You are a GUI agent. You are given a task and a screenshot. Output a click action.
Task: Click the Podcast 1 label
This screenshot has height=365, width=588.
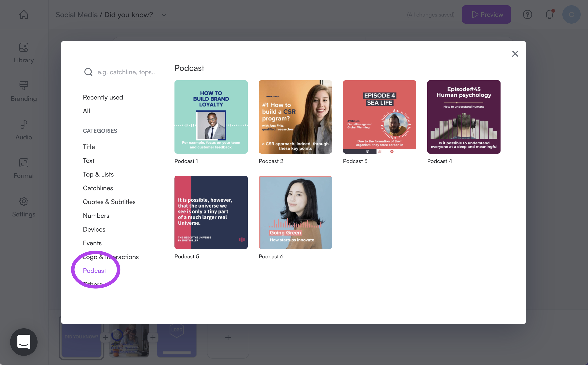coord(186,161)
